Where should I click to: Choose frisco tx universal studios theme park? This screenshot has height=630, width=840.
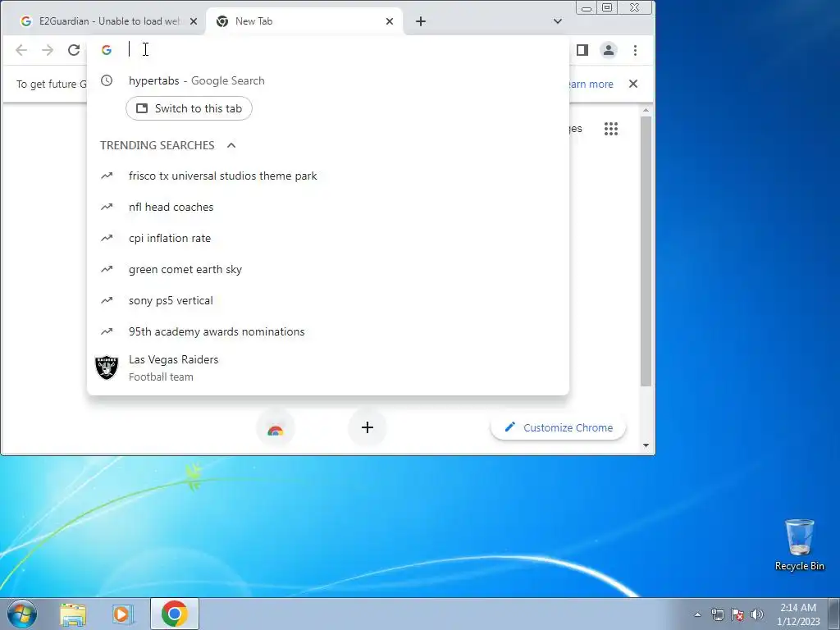coord(328,176)
